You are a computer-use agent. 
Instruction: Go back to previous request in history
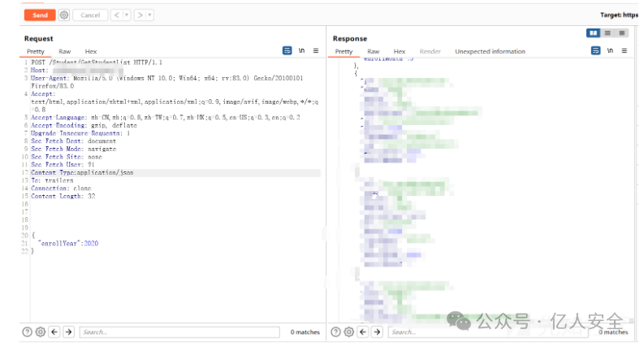point(116,15)
